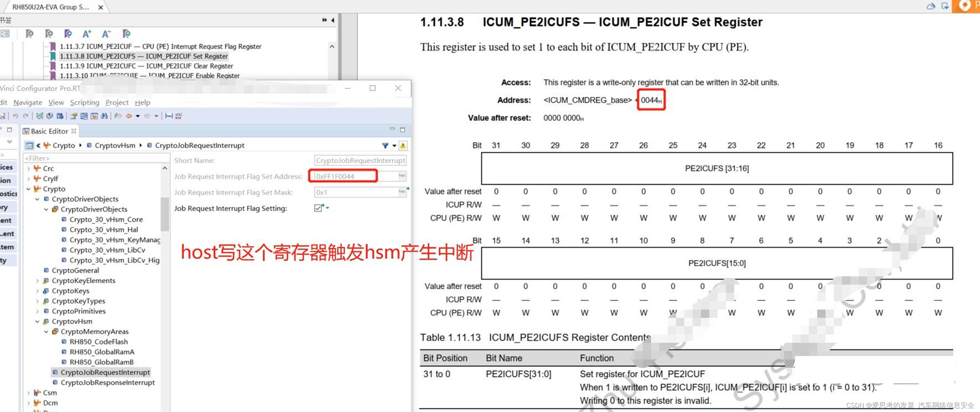Click the funnel filter icon in the Basic Editor
Image resolution: width=980 pixels, height=412 pixels.
[385, 146]
